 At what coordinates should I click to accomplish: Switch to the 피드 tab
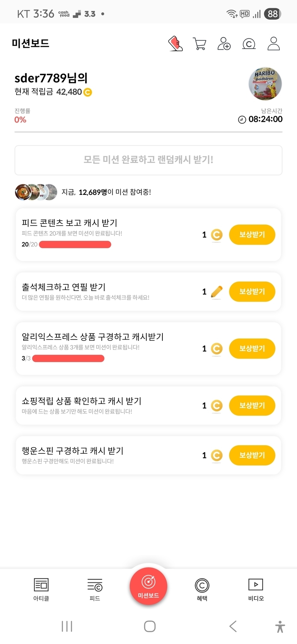click(x=95, y=589)
